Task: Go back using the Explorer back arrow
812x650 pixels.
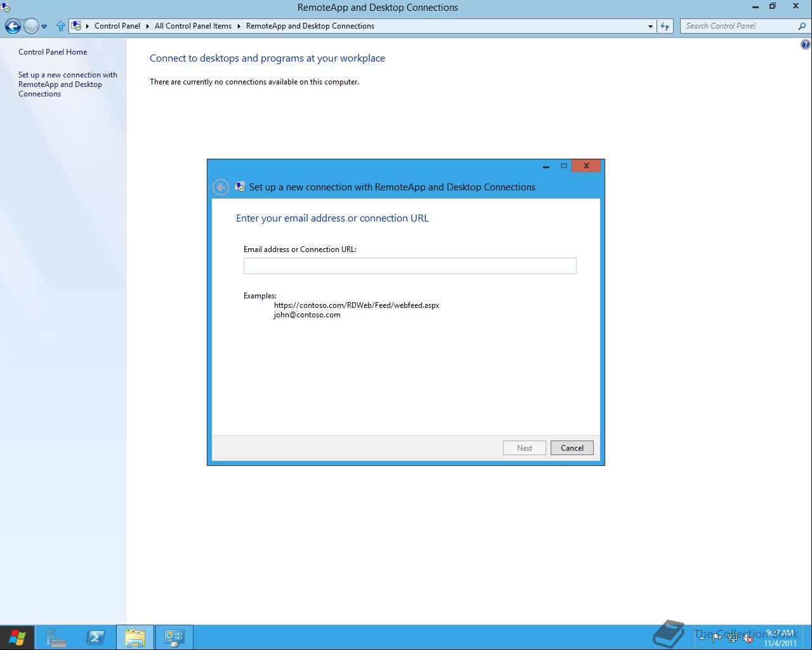Action: [x=13, y=26]
